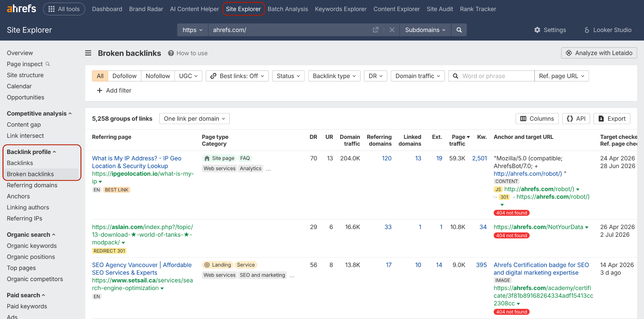Click Analyze with Letaido button
This screenshot has width=644, height=319.
click(599, 53)
